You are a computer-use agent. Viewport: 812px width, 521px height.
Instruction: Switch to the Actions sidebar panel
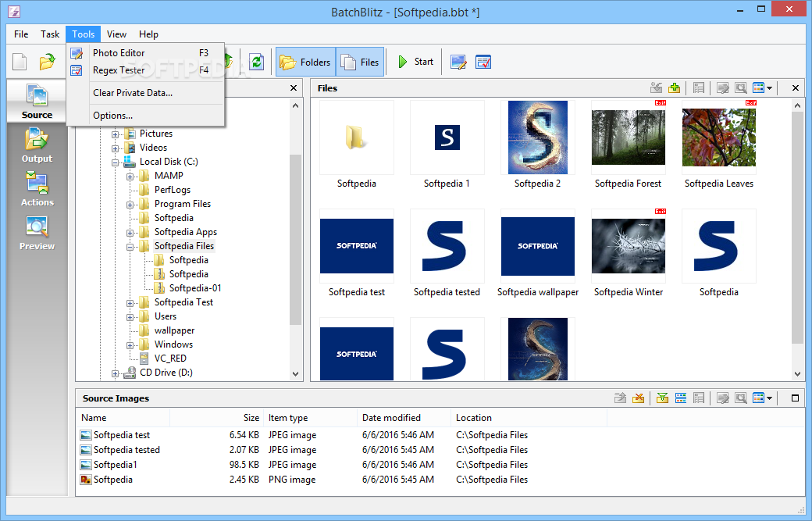tap(37, 188)
